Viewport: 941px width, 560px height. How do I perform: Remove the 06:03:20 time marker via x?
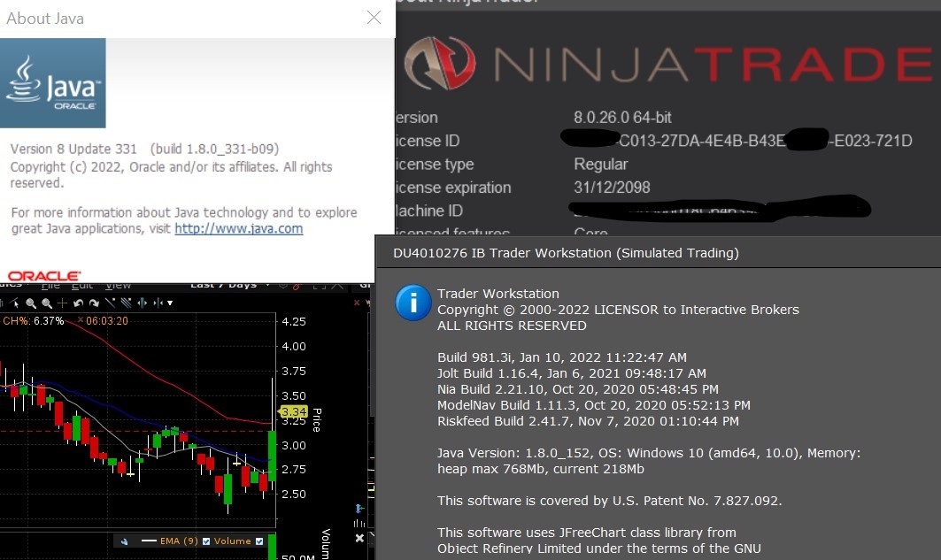(x=81, y=320)
